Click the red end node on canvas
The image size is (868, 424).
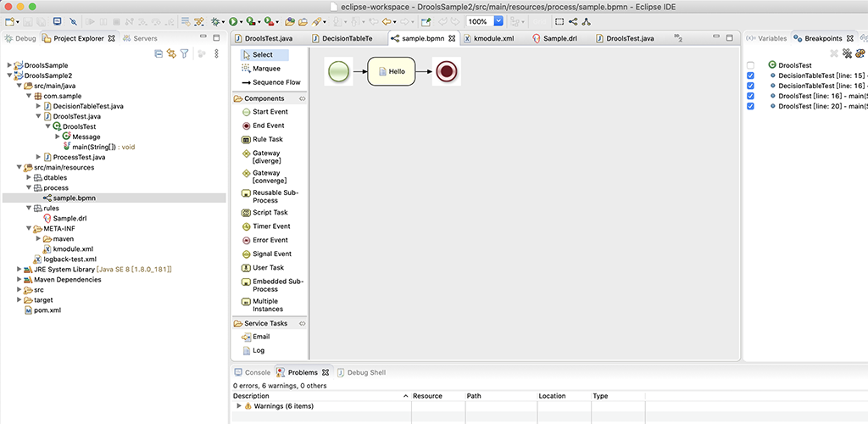446,71
